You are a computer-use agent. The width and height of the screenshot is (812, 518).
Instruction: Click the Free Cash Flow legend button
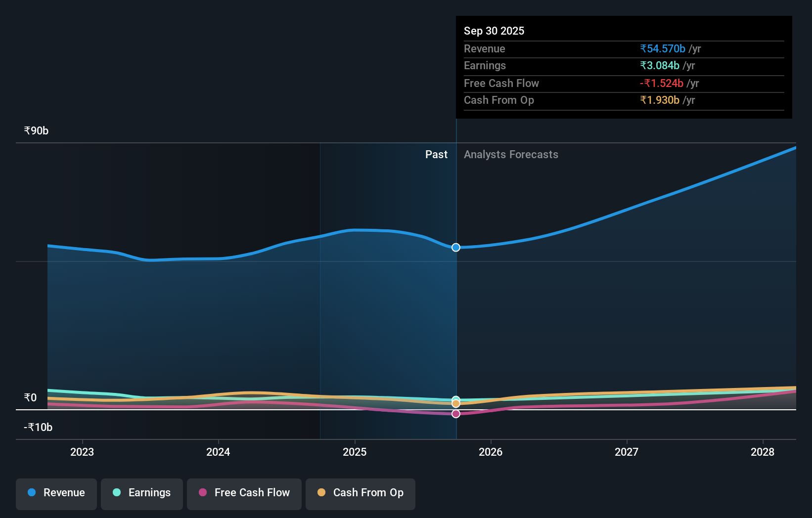tap(244, 493)
